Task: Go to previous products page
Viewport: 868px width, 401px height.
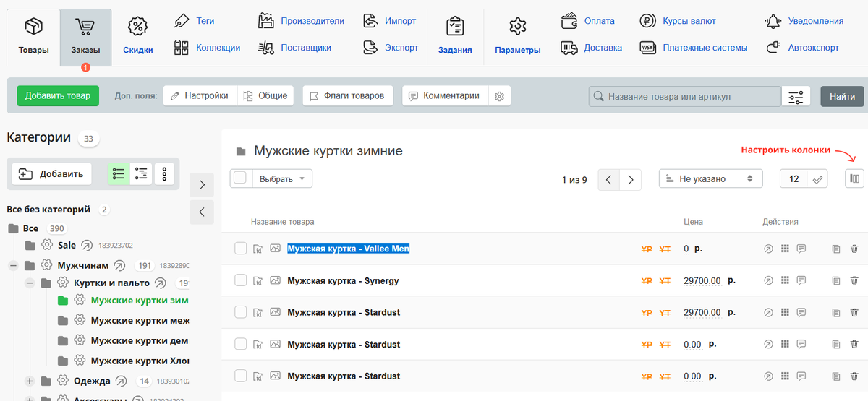Action: 609,179
